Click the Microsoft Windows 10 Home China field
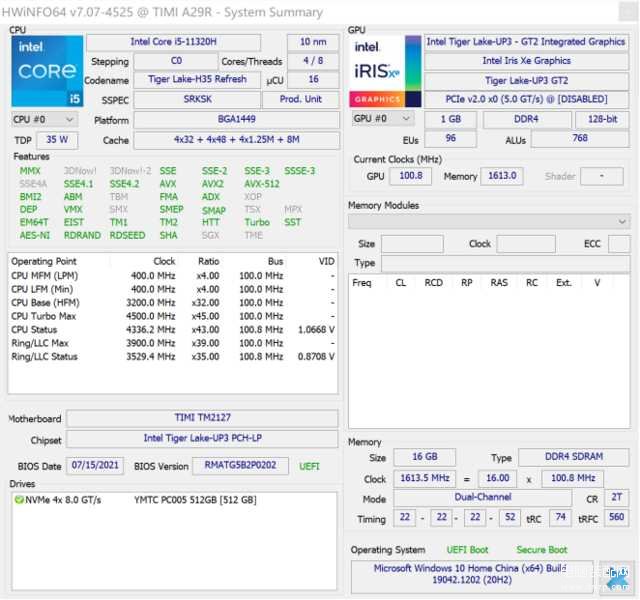 pos(471,576)
